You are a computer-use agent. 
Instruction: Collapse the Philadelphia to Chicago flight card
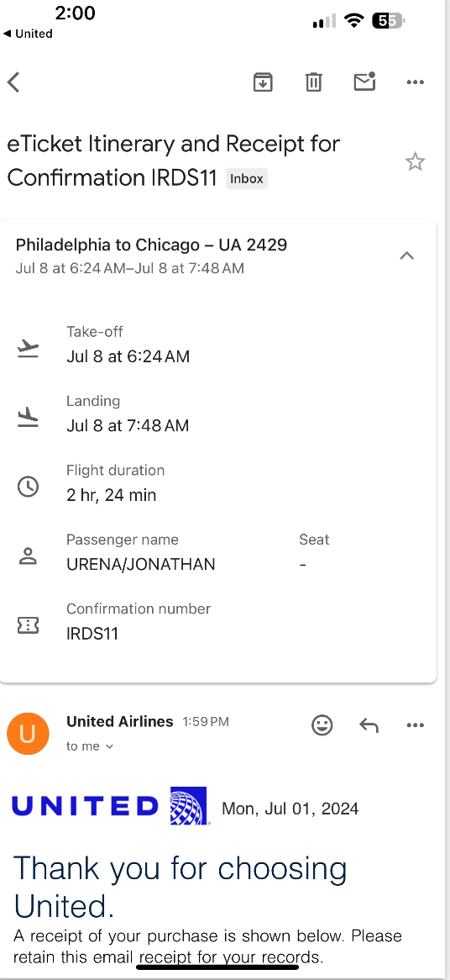tap(407, 255)
